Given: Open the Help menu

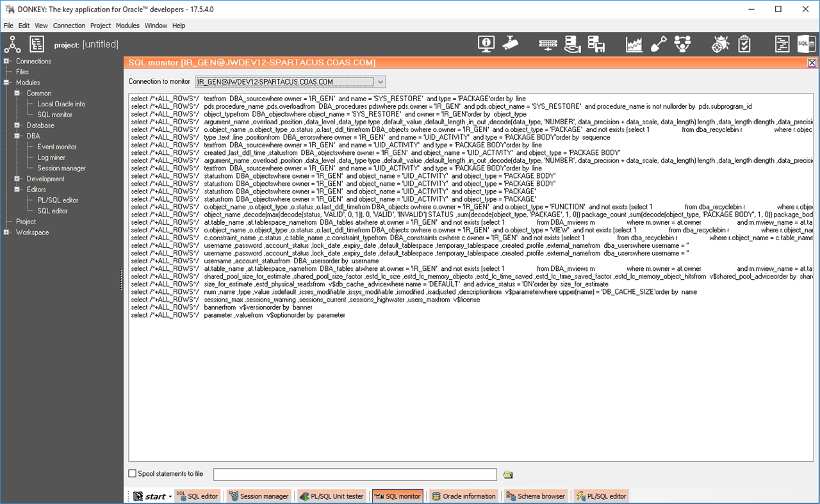Looking at the screenshot, I should 179,26.
